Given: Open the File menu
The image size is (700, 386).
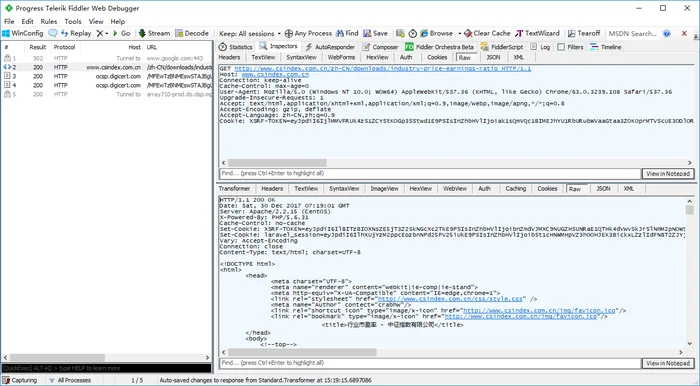Looking at the screenshot, I should (9, 21).
